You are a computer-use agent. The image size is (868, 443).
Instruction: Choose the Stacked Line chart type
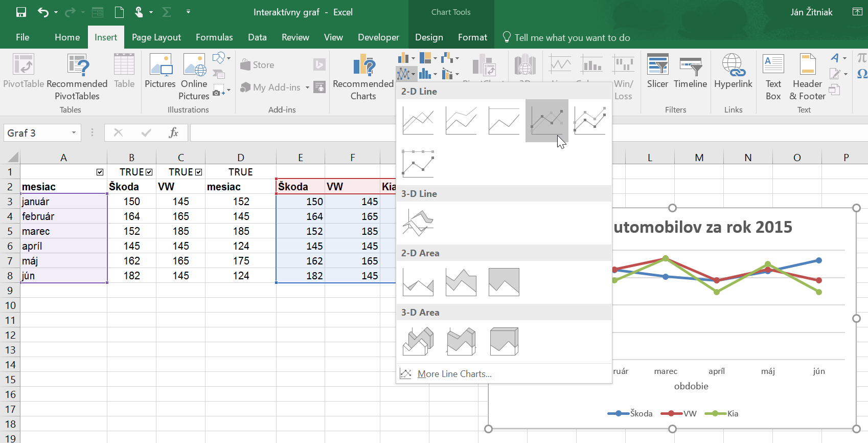point(461,121)
